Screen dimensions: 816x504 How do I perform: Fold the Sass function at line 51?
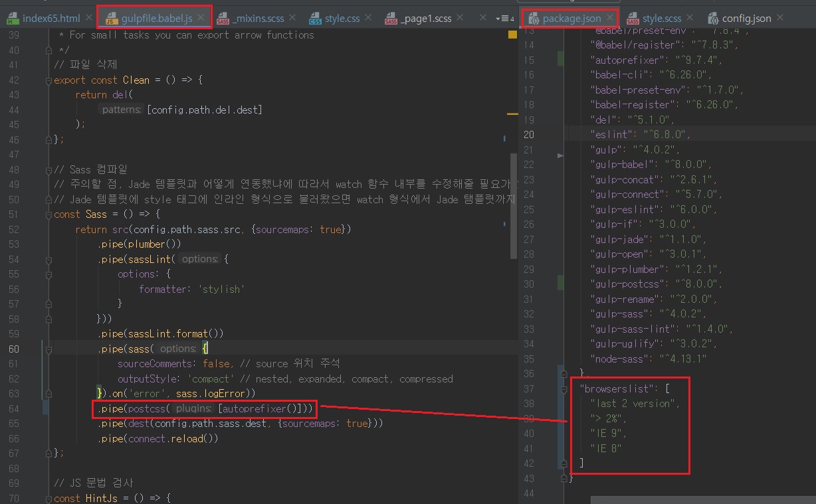(48, 214)
